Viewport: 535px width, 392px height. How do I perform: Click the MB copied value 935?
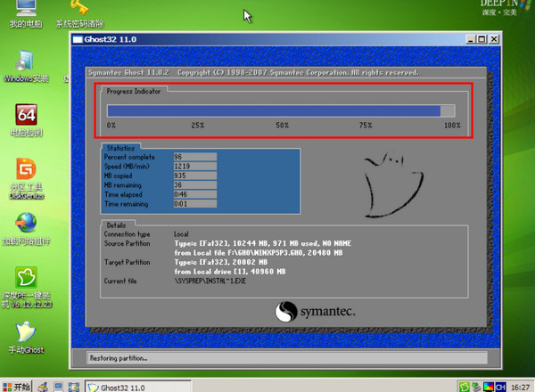[194, 176]
